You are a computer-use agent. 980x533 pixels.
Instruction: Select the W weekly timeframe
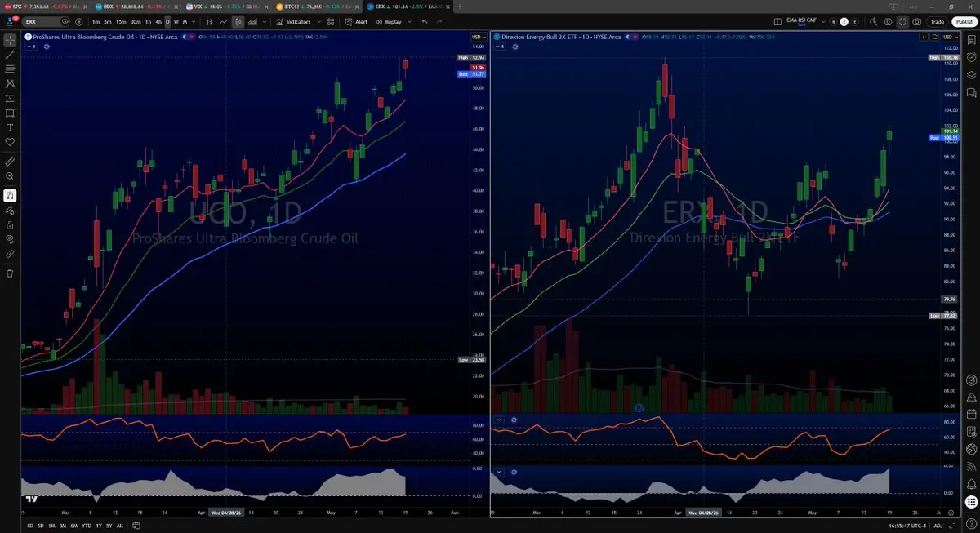pos(176,21)
